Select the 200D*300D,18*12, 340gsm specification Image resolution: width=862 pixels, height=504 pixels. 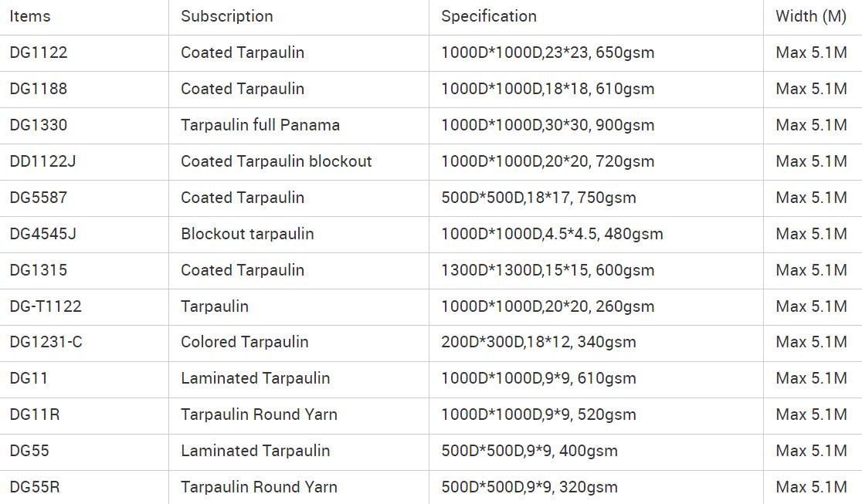click(x=538, y=342)
